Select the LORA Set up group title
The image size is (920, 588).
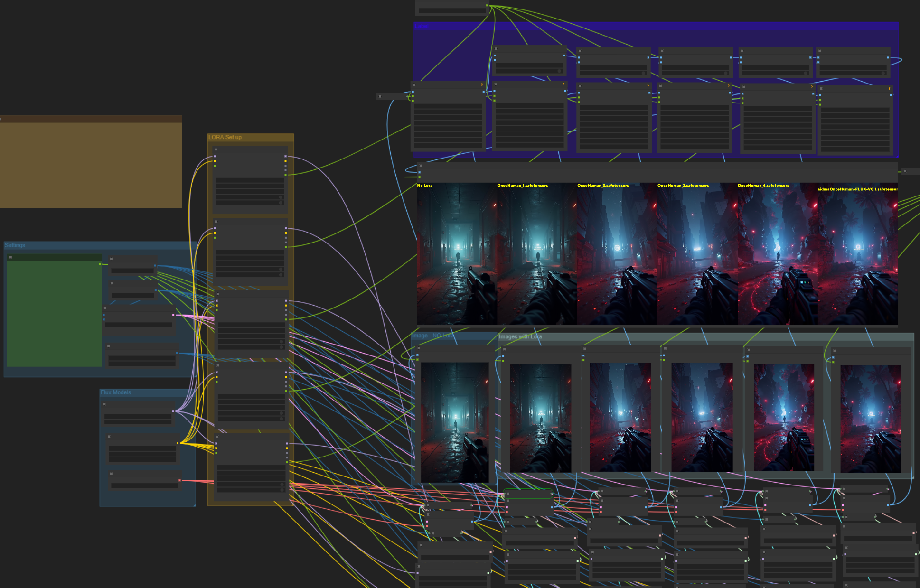pyautogui.click(x=225, y=137)
